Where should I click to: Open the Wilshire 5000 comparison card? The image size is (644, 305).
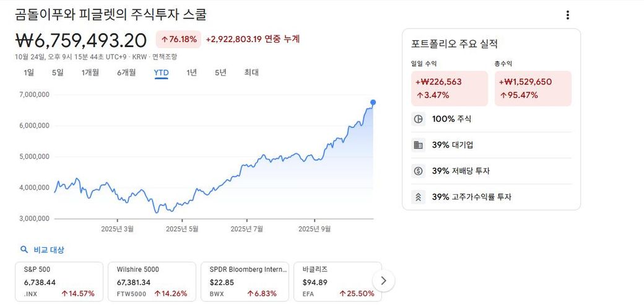tap(152, 281)
